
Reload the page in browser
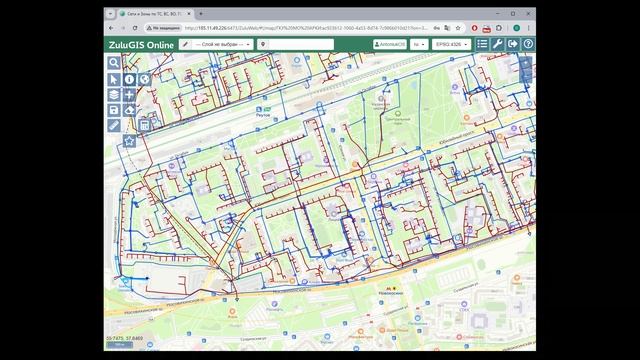point(135,28)
